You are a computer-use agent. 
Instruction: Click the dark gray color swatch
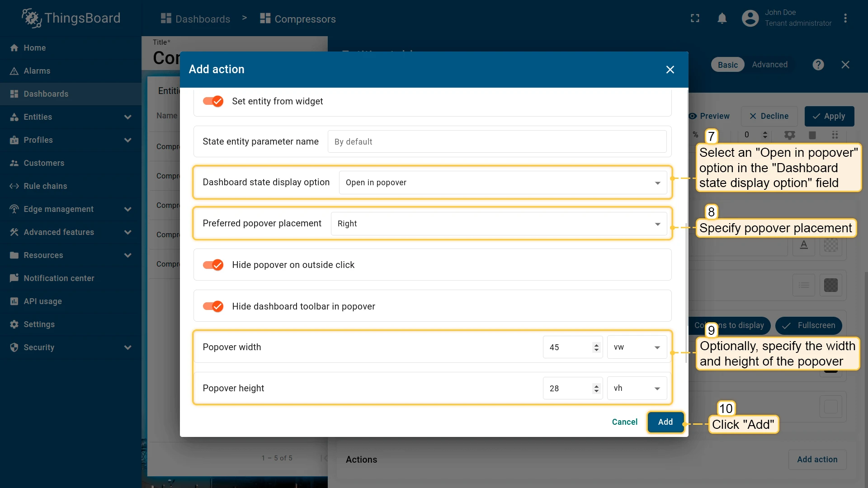click(830, 285)
